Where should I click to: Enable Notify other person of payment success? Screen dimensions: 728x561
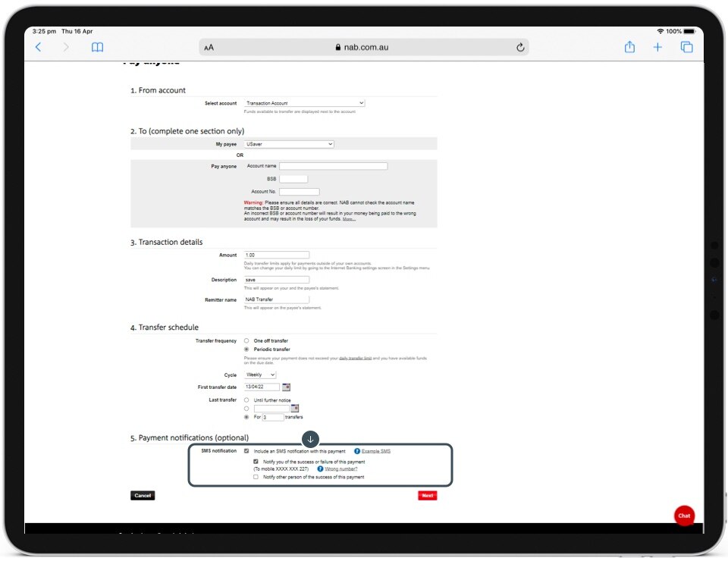click(x=256, y=477)
